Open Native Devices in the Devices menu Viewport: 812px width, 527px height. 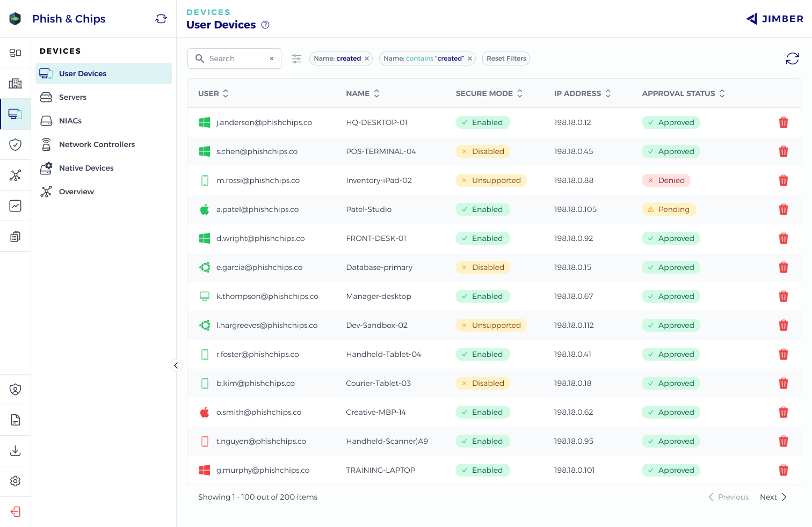pos(104,168)
